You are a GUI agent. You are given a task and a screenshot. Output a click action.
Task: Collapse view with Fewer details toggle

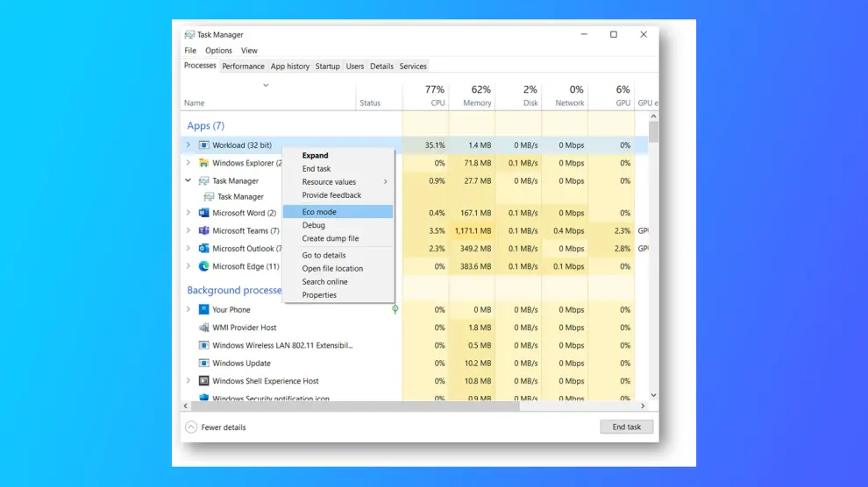click(216, 427)
